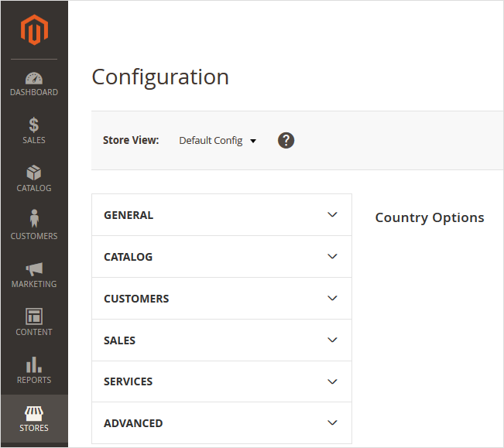Click the help question mark icon
Image resolution: width=504 pixels, height=448 pixels.
pyautogui.click(x=286, y=140)
